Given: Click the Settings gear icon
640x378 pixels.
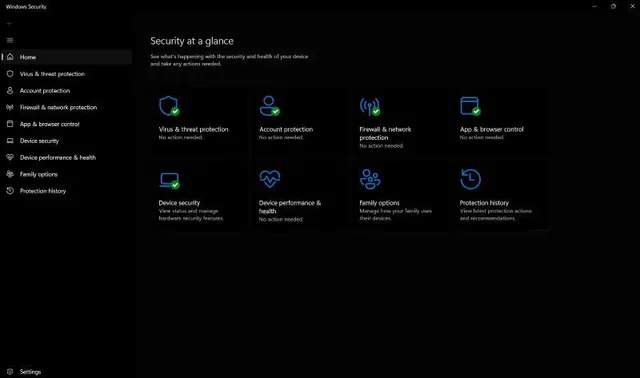Looking at the screenshot, I should [10, 371].
